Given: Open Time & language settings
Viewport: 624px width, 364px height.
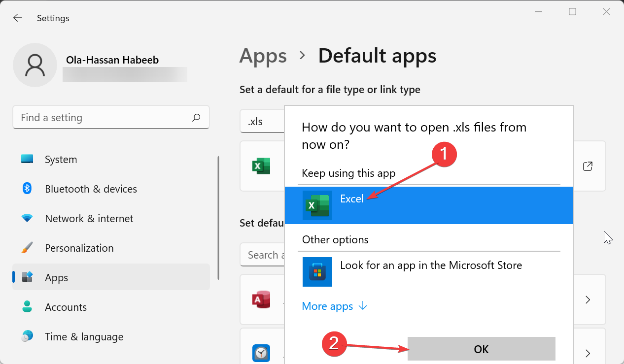Looking at the screenshot, I should pyautogui.click(x=111, y=337).
